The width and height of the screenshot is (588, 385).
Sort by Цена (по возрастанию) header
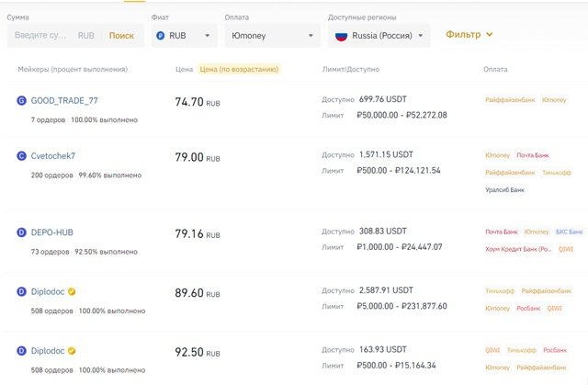pyautogui.click(x=239, y=69)
